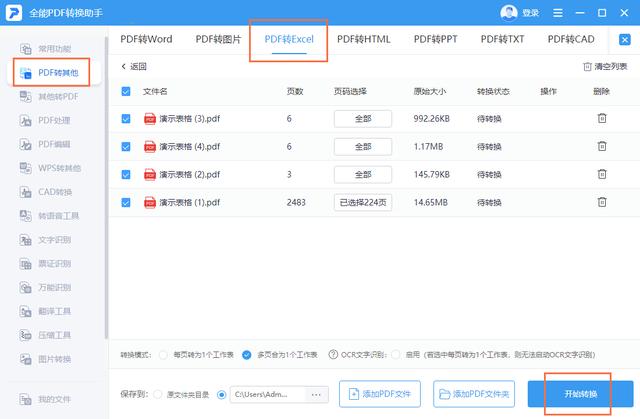Uncheck the 演示表格 (4).pdf checkbox
Image resolution: width=640 pixels, height=419 pixels.
(126, 146)
